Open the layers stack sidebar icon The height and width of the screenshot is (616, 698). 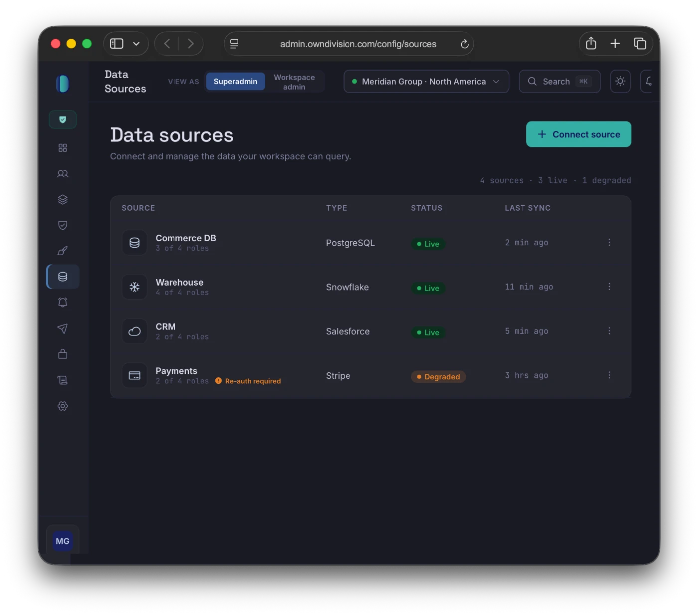[63, 200]
